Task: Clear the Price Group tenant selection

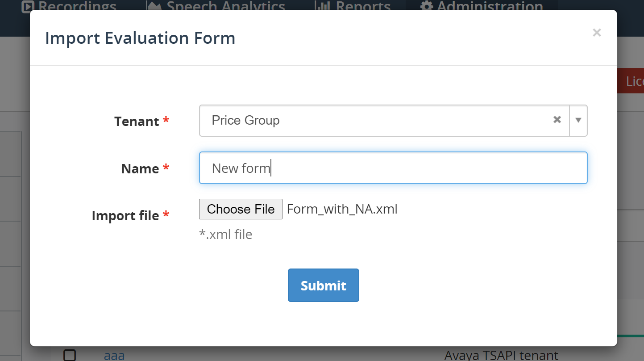Action: click(x=557, y=120)
